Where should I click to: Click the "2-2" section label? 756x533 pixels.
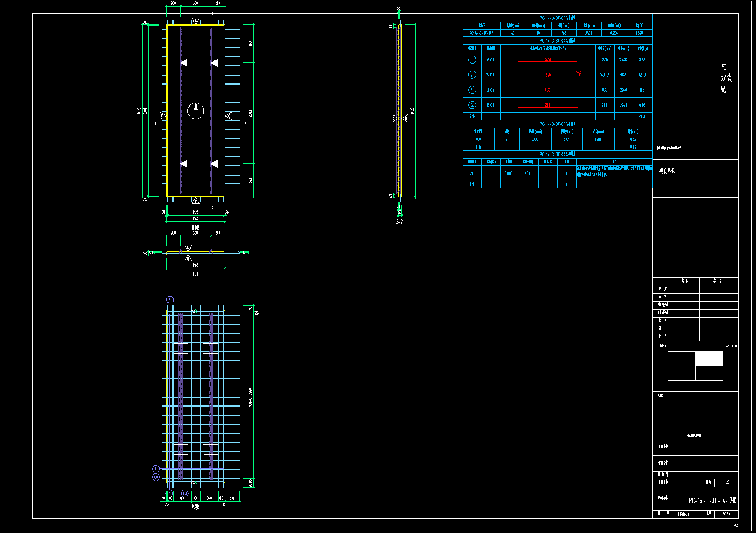399,221
